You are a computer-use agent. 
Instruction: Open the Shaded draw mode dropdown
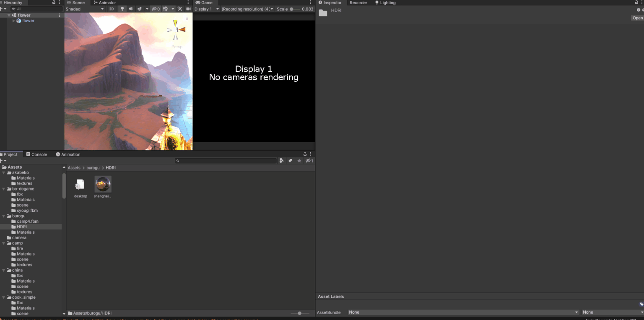[84, 9]
